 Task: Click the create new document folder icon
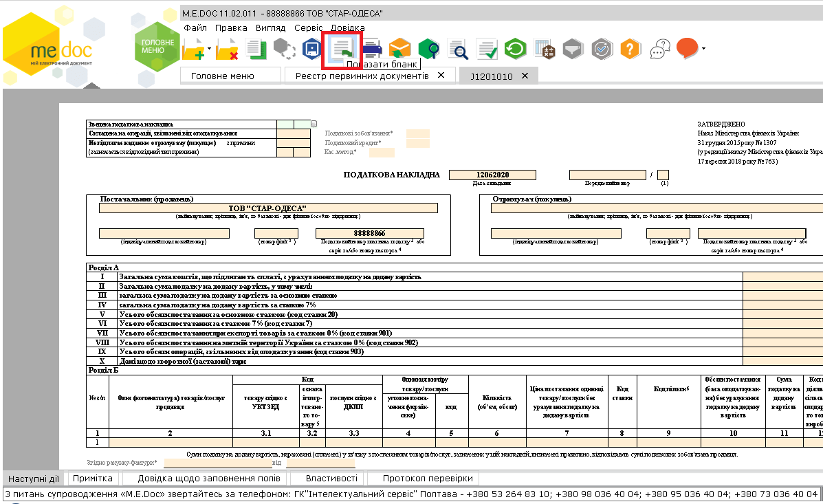pos(193,50)
